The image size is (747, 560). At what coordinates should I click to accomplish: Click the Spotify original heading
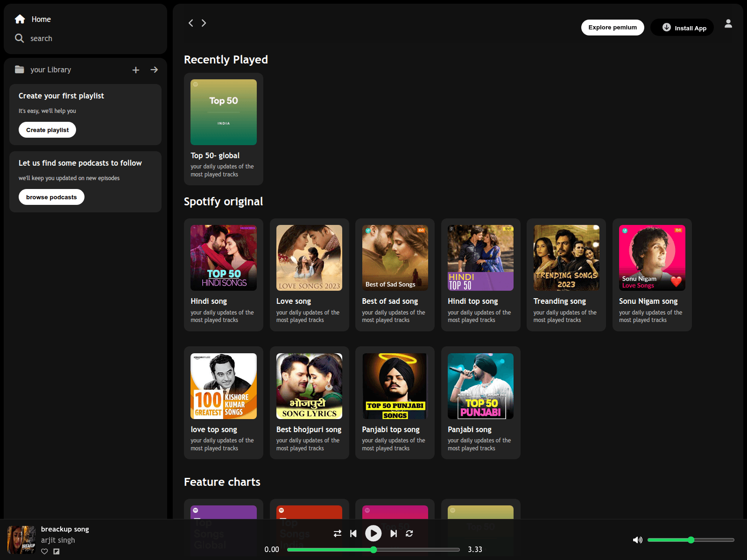pyautogui.click(x=223, y=202)
